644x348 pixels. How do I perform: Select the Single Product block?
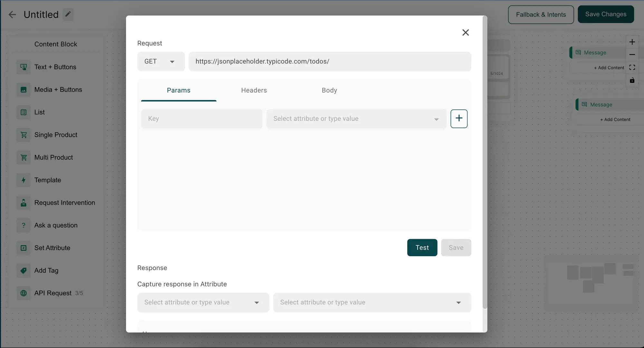tap(56, 135)
